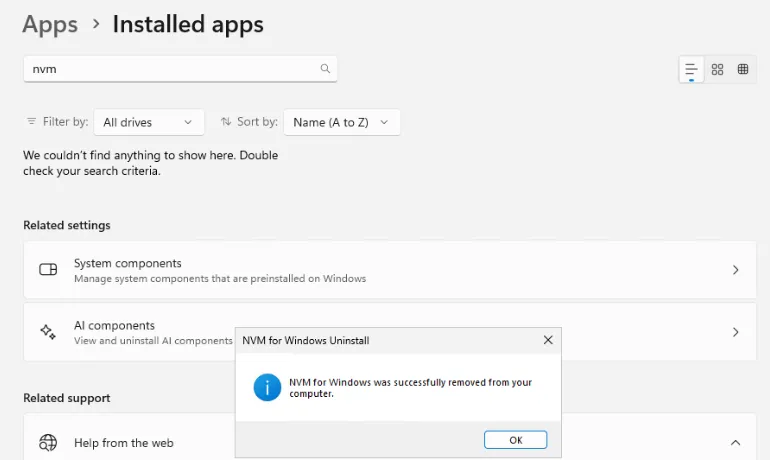Click the Related settings heading
This screenshot has height=460, width=770.
point(67,225)
